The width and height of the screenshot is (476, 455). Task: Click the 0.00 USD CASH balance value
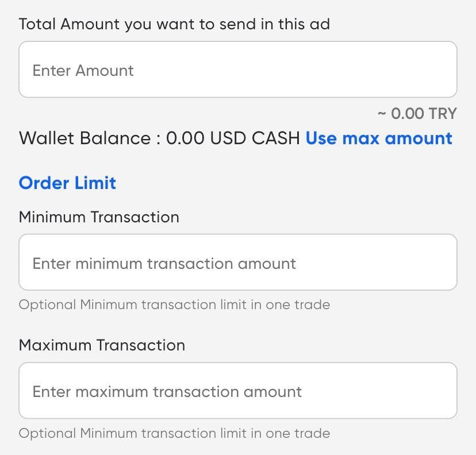(x=233, y=138)
